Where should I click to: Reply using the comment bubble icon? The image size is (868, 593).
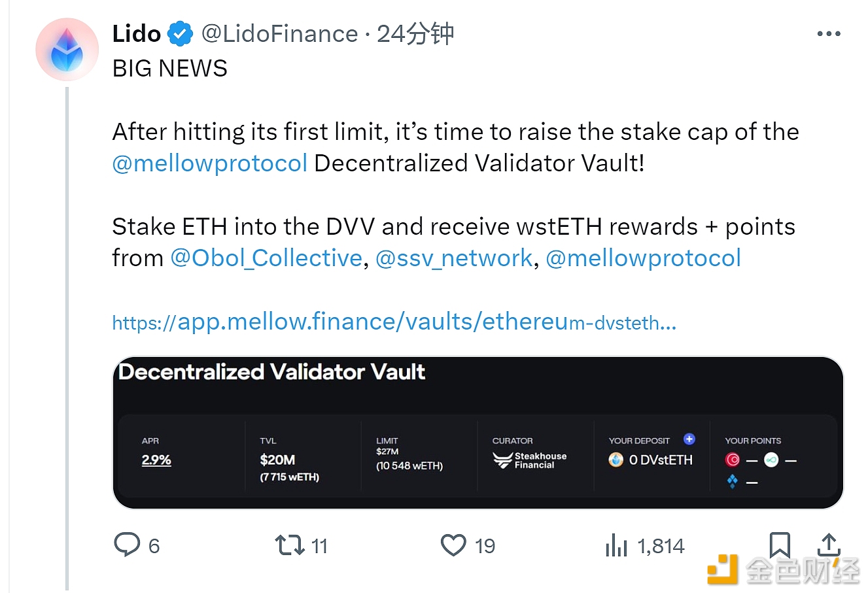click(x=127, y=545)
